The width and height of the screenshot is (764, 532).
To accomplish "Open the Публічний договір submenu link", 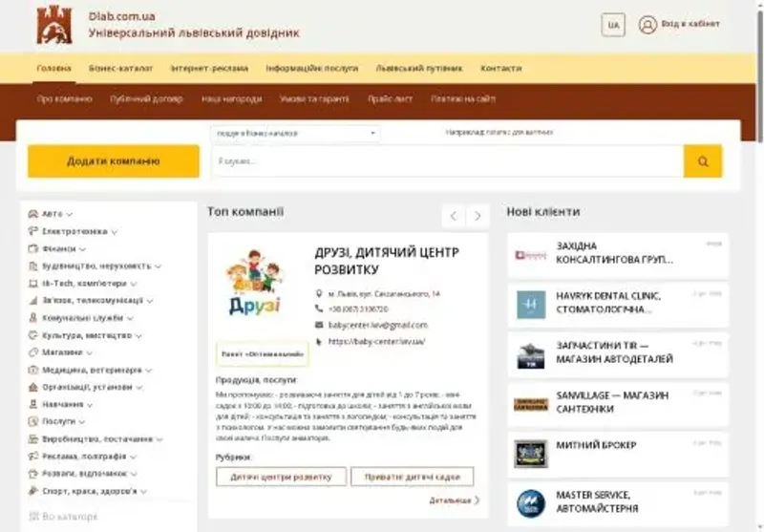I will (x=146, y=99).
